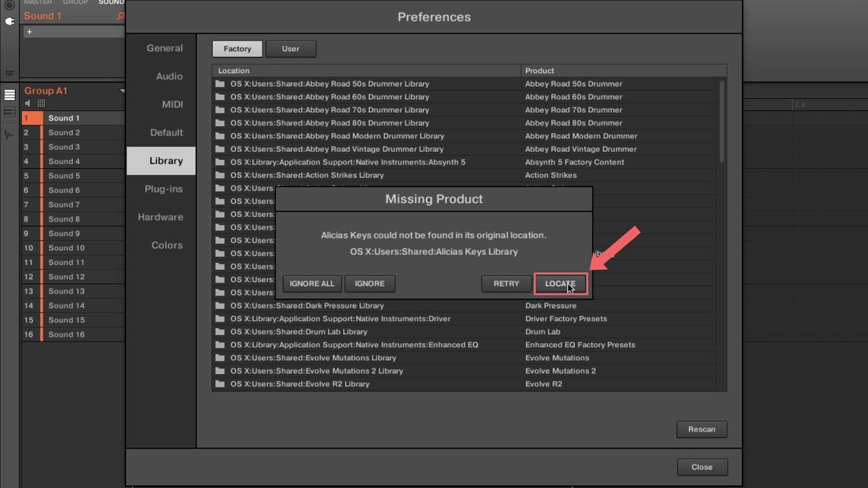Click the Product column header
The image size is (868, 488).
pyautogui.click(x=623, y=70)
